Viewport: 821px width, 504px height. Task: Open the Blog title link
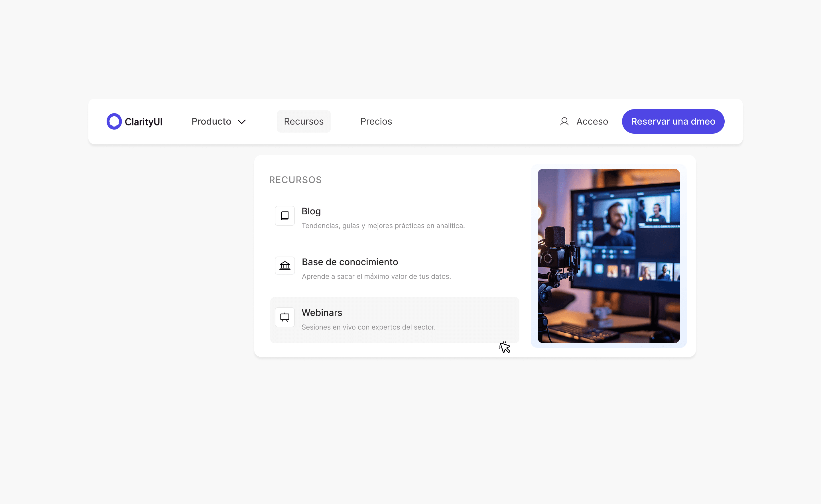pos(311,211)
